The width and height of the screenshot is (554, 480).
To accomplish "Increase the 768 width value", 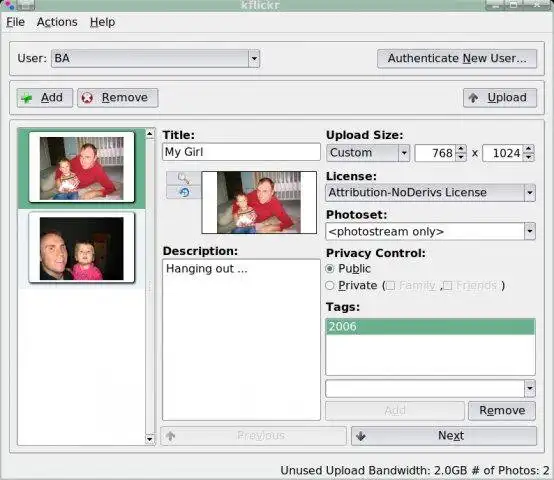I will coord(461,149).
